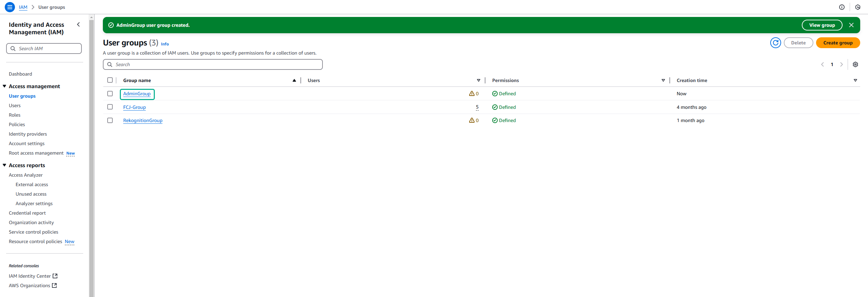
Task: Click the IAM breadcrumb link
Action: (23, 7)
